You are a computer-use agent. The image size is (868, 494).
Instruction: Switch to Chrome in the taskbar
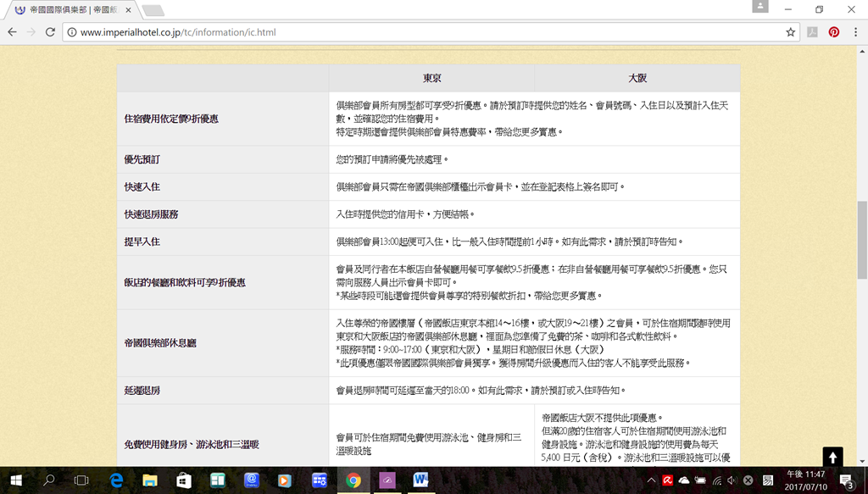353,480
